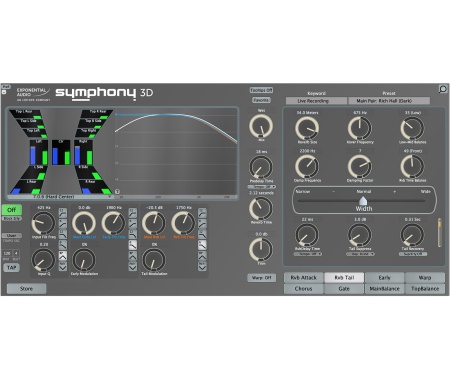Select notch shape for early filter
The image size is (450, 380).
point(133,266)
